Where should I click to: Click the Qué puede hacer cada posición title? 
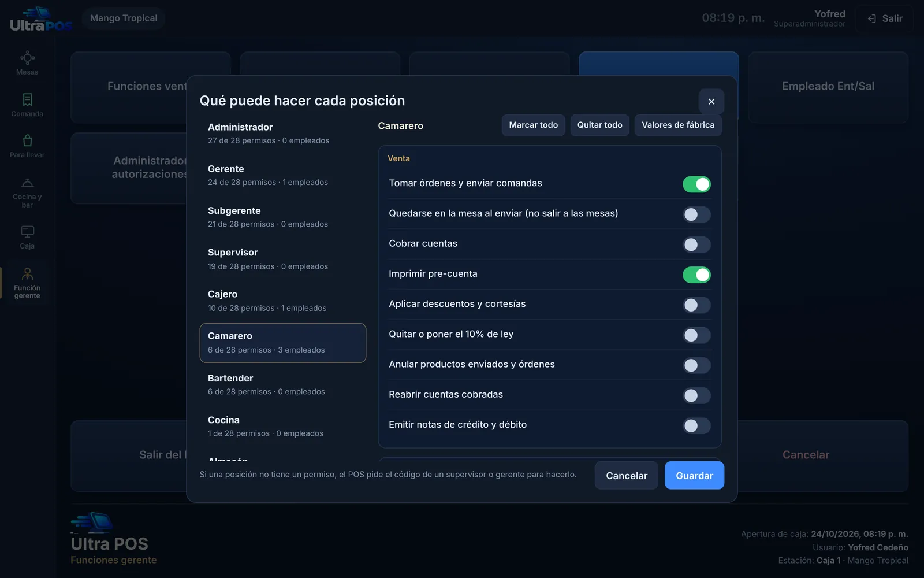(302, 101)
